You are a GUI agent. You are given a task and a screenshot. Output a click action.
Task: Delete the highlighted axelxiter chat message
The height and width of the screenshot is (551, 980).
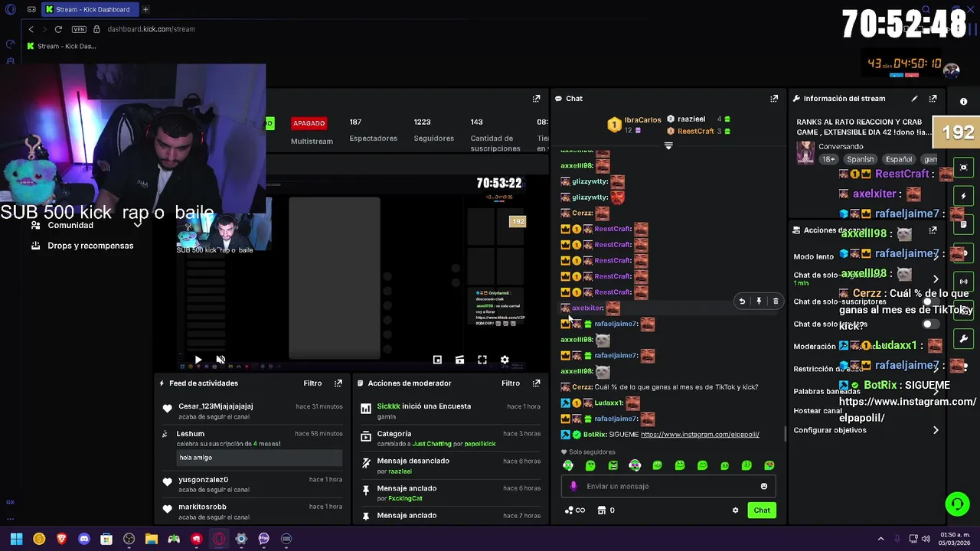click(776, 302)
